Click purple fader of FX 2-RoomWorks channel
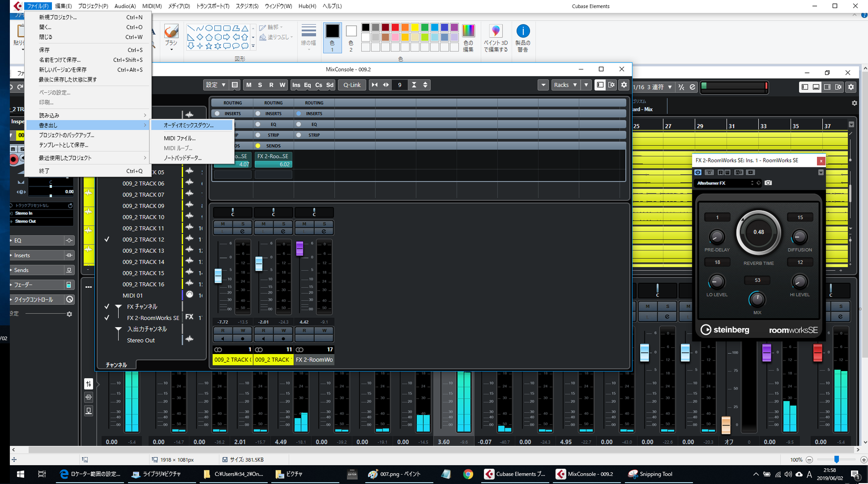 (299, 249)
